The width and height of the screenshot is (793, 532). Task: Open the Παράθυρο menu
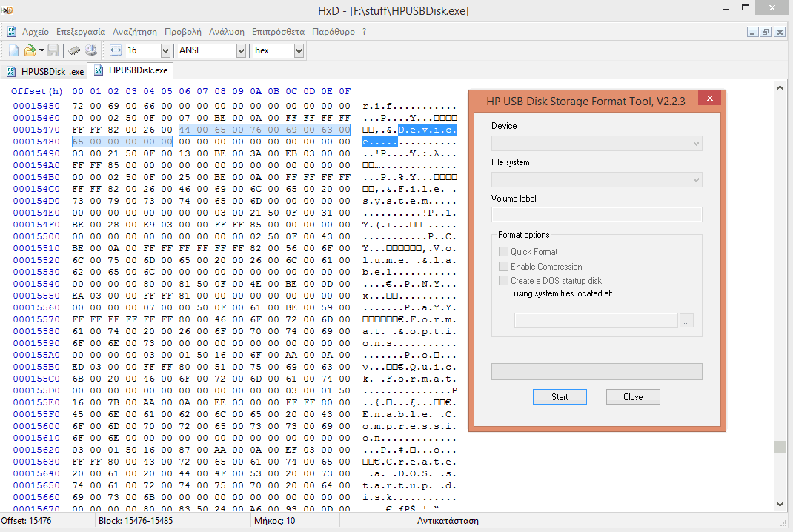point(334,32)
